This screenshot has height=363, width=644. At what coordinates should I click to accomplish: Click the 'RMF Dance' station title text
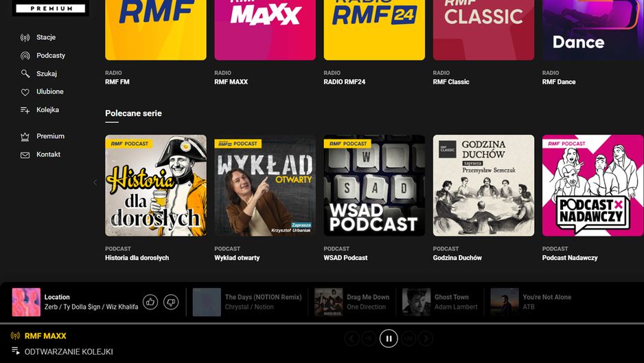(x=559, y=82)
